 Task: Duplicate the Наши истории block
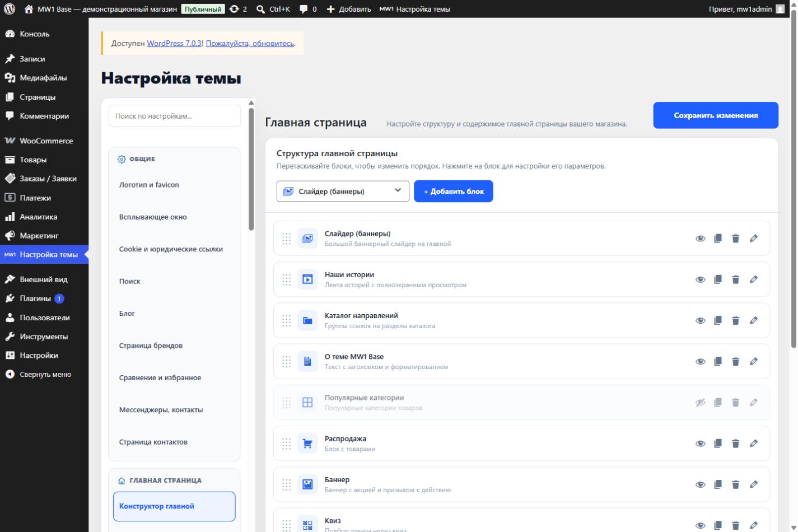click(x=718, y=279)
